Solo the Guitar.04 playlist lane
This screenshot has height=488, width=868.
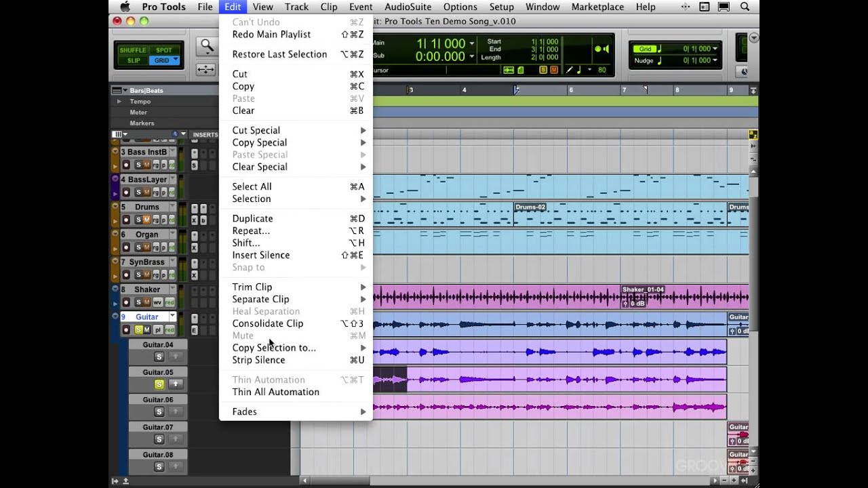(x=159, y=357)
